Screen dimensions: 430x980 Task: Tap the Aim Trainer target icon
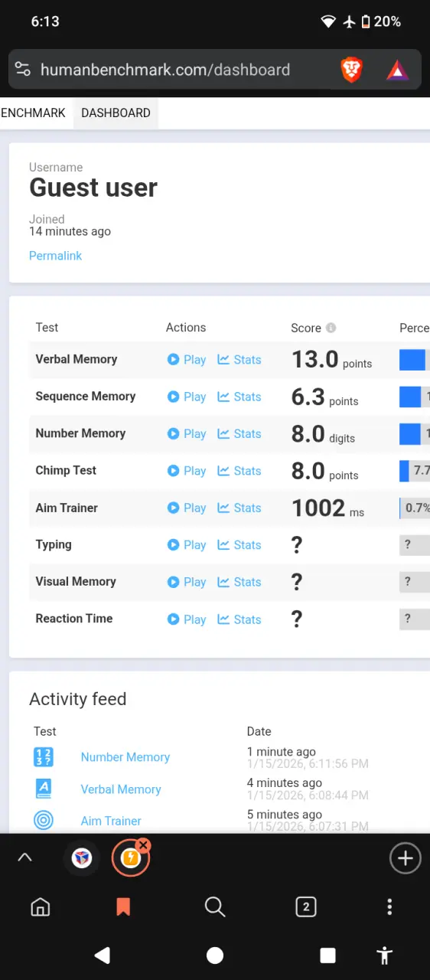[44, 821]
